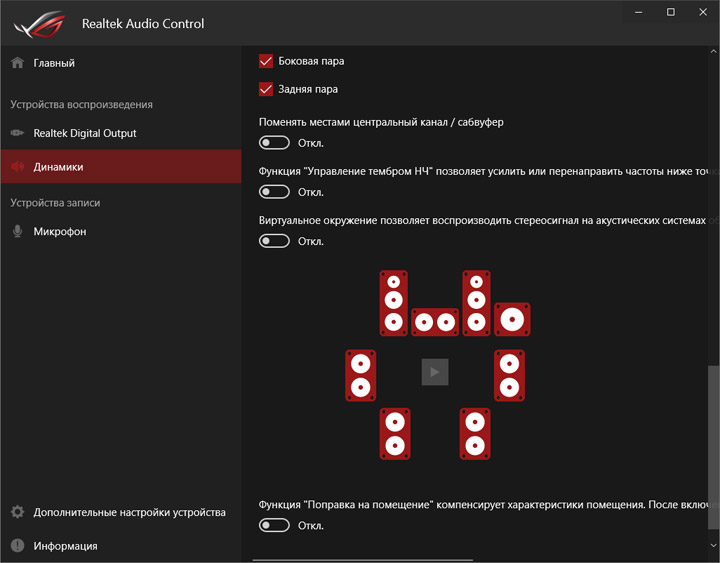720x563 pixels.
Task: Open the Микрофон recording device
Action: (60, 231)
